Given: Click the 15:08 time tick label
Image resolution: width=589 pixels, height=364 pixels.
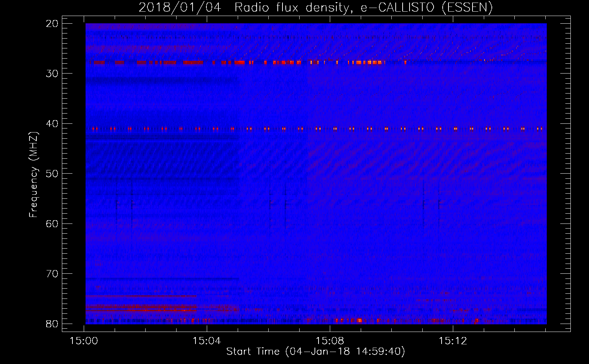Looking at the screenshot, I should pyautogui.click(x=330, y=341).
